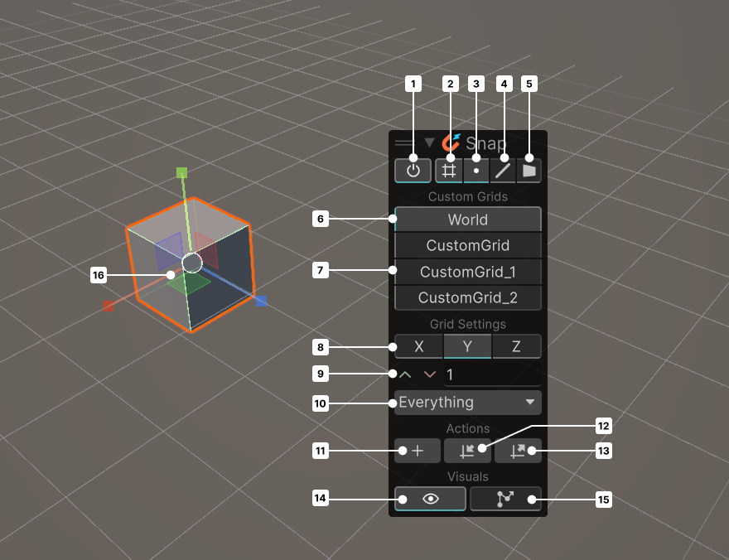Select the edge snap line icon
Viewport: 729px width, 560px height.
click(503, 170)
